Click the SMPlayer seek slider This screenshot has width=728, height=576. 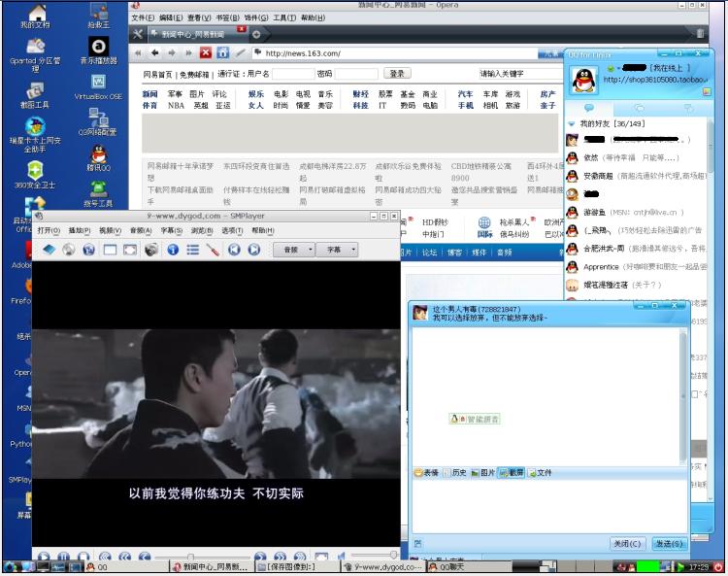coord(202,556)
